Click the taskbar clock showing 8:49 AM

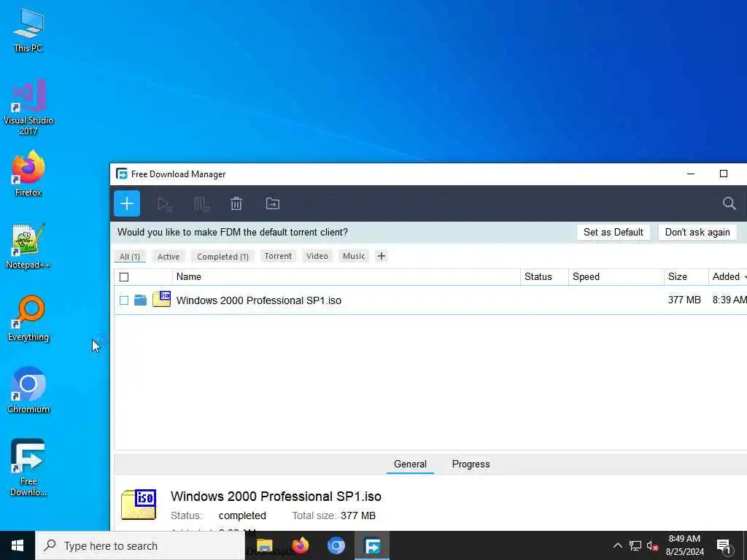pyautogui.click(x=684, y=545)
